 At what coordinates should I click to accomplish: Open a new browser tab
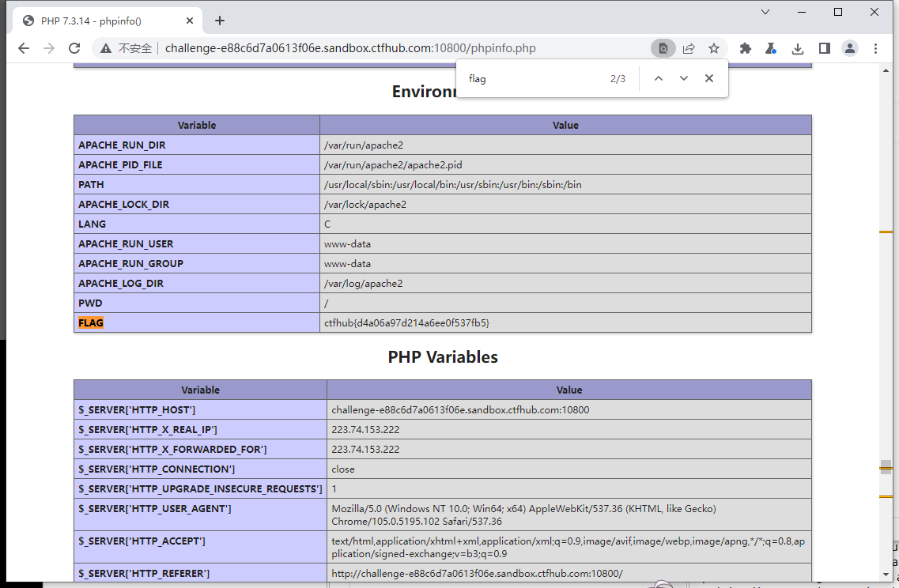(220, 21)
